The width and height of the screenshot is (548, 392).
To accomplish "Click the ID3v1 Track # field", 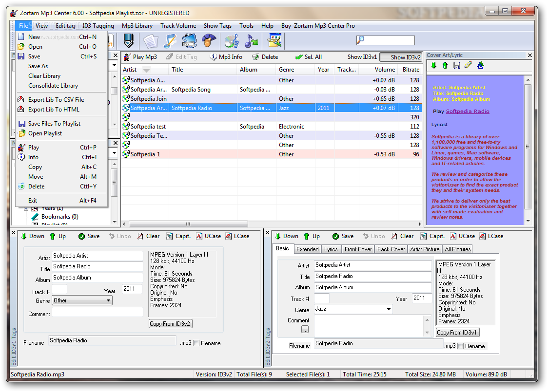I will point(59,289).
